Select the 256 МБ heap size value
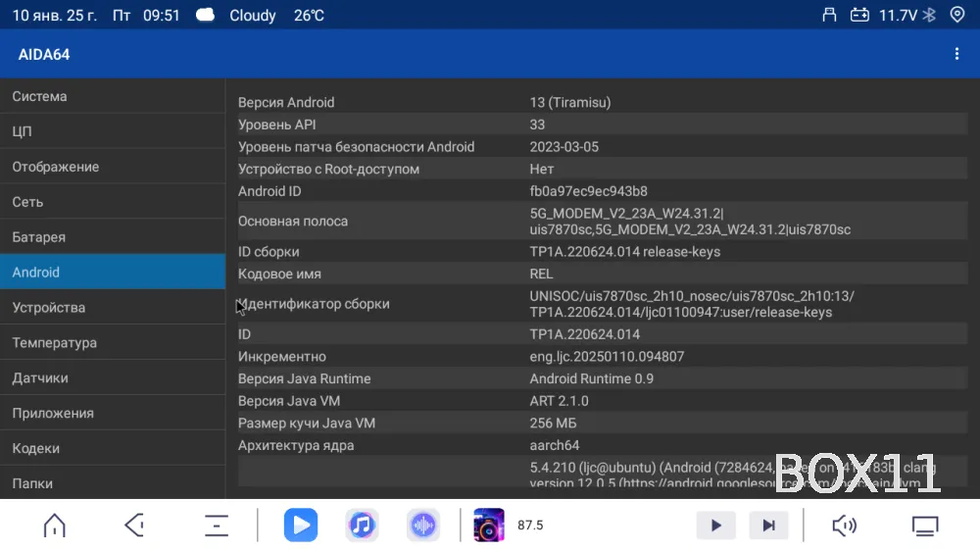980x551 pixels. click(553, 424)
